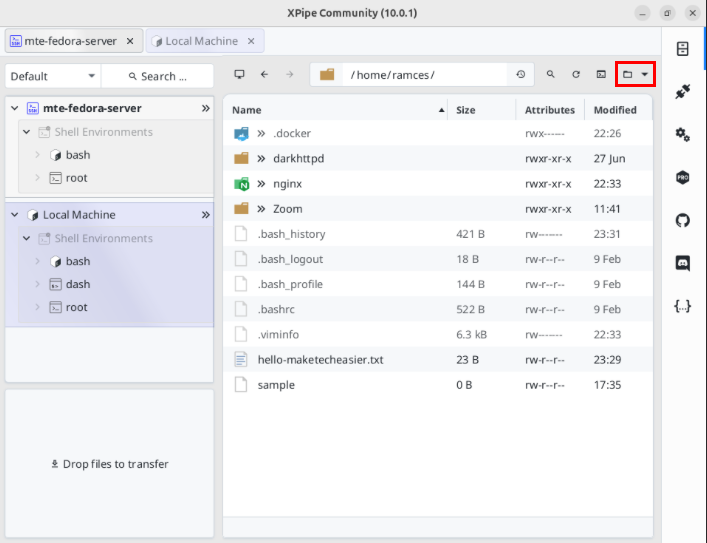
Task: Click the nginx folder icon
Action: point(241,184)
